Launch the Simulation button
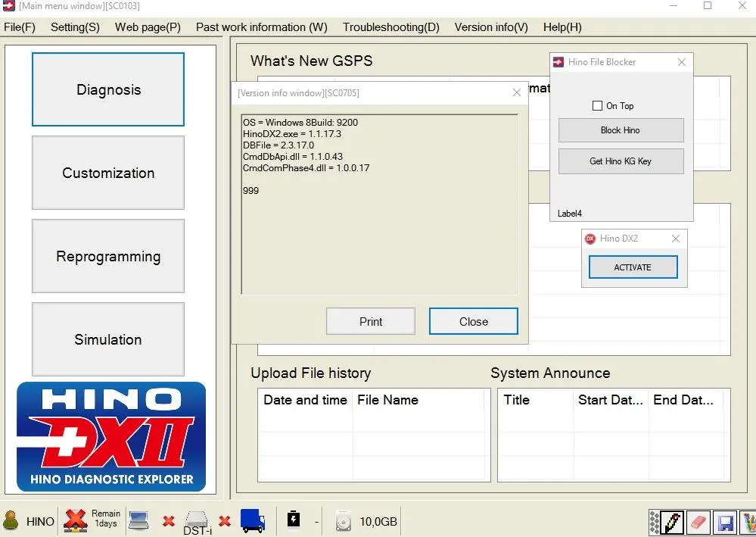 [x=108, y=339]
